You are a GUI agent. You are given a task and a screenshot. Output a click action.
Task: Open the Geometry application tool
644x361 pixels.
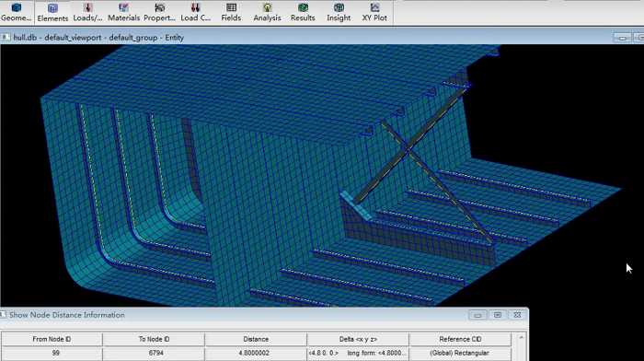[16, 12]
